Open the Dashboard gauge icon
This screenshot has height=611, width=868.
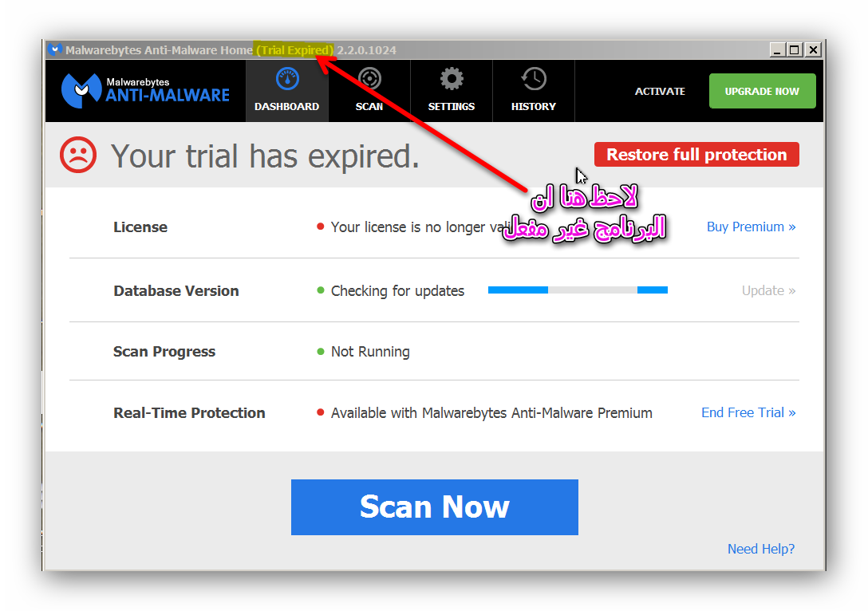(286, 79)
